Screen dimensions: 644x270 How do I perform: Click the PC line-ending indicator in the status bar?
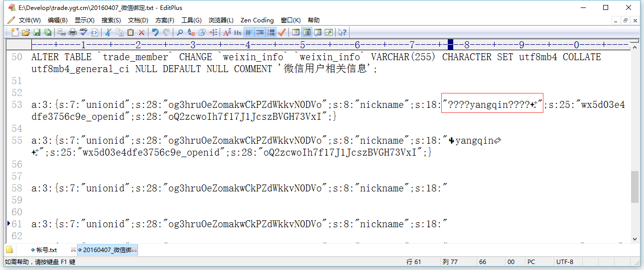click(x=531, y=262)
